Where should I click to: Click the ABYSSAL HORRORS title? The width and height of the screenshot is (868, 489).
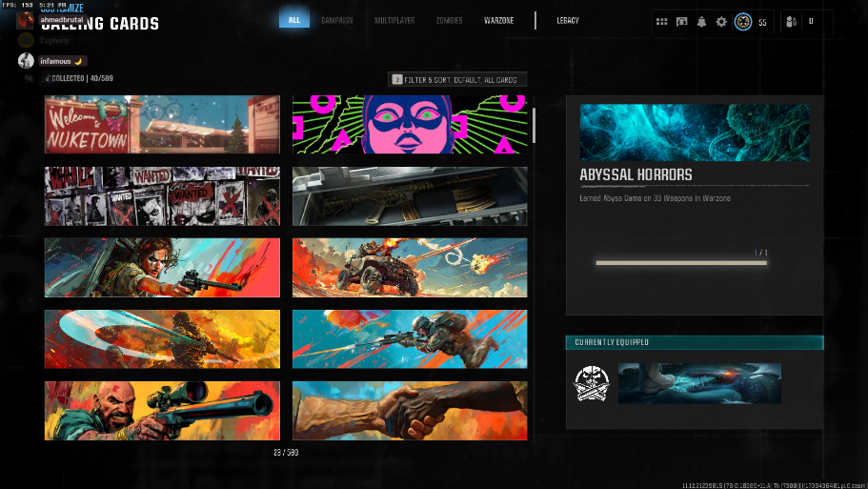(636, 175)
